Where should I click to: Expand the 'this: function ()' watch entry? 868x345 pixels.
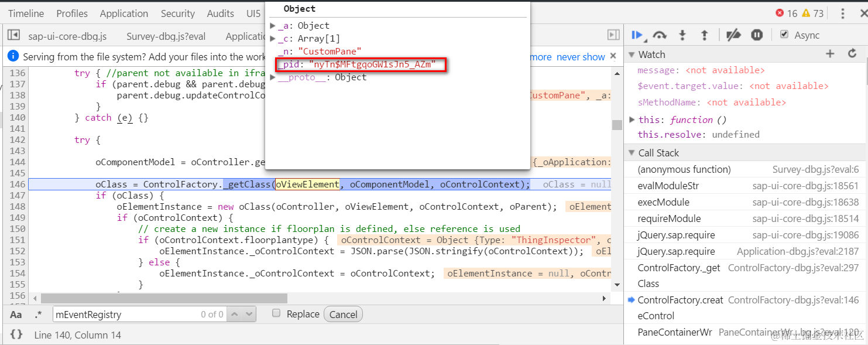click(632, 119)
